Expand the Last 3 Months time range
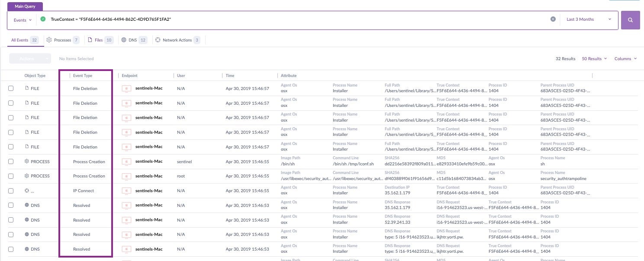The width and height of the screenshot is (644, 261). pyautogui.click(x=589, y=19)
